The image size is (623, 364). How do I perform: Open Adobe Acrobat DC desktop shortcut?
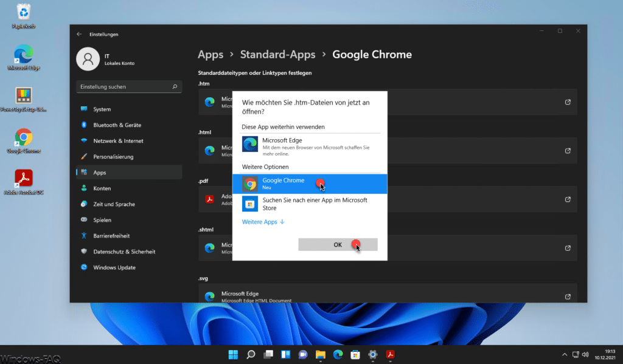click(24, 182)
